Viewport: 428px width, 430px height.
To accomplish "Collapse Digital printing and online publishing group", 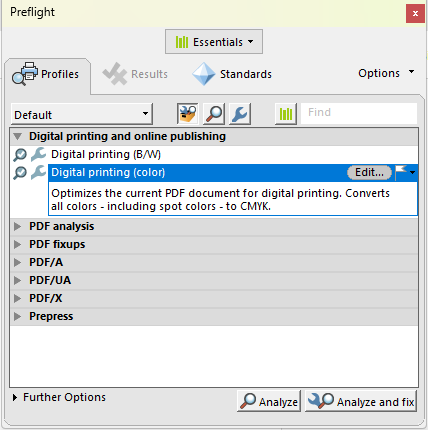I will point(18,136).
